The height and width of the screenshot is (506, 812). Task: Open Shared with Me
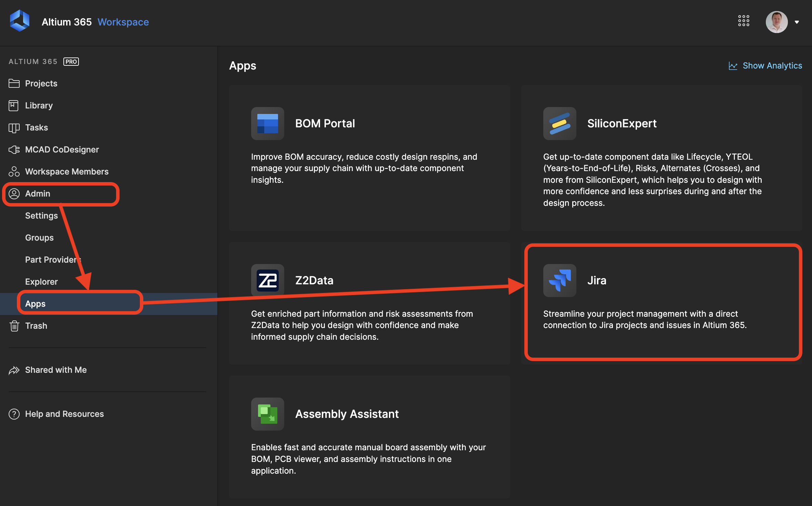[56, 370]
